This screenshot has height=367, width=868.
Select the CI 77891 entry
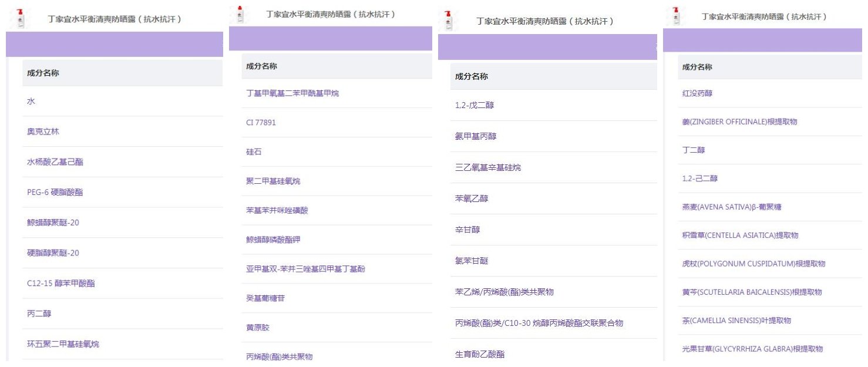coord(261,123)
